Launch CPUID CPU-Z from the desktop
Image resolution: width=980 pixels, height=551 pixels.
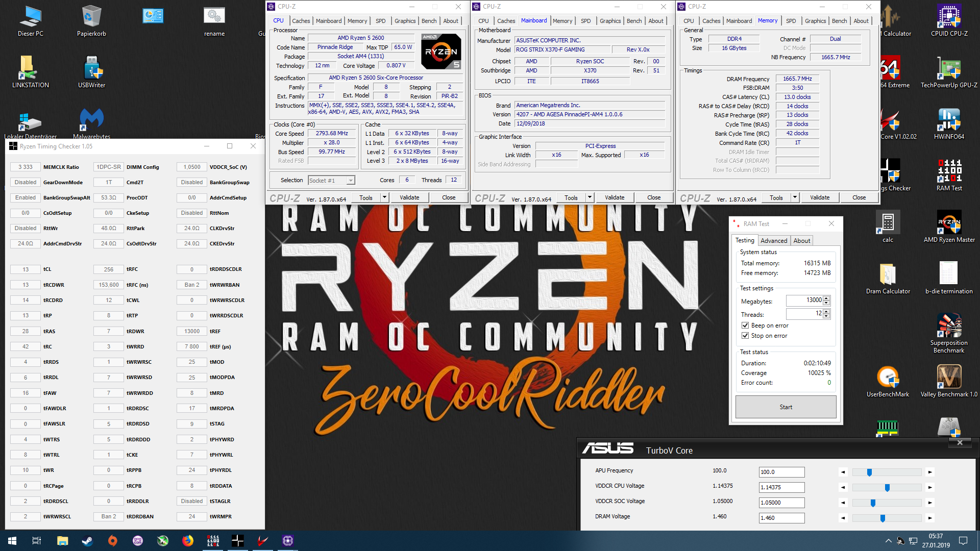(949, 20)
